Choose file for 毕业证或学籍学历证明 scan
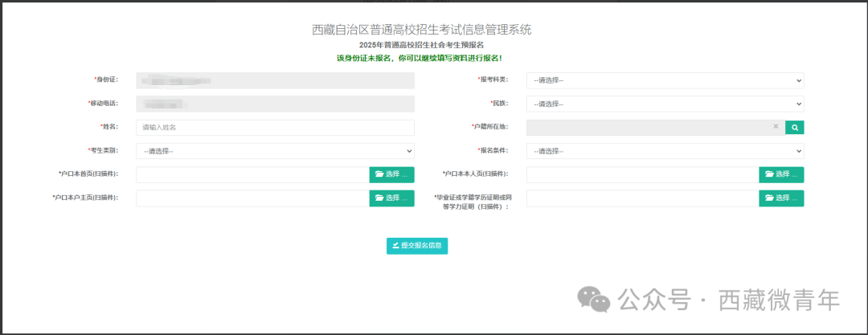868x335 pixels. [x=781, y=198]
